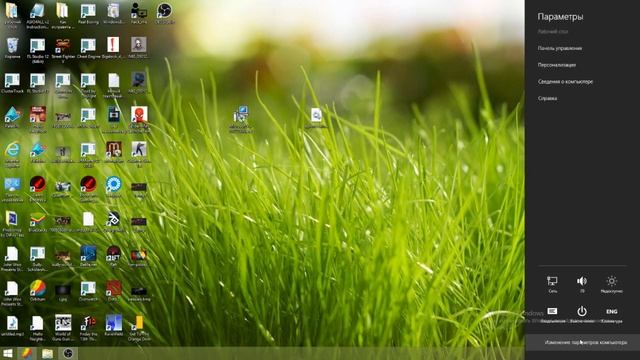Open Персонализация in the Параметры panel
The height and width of the screenshot is (360, 640).
[x=557, y=65]
